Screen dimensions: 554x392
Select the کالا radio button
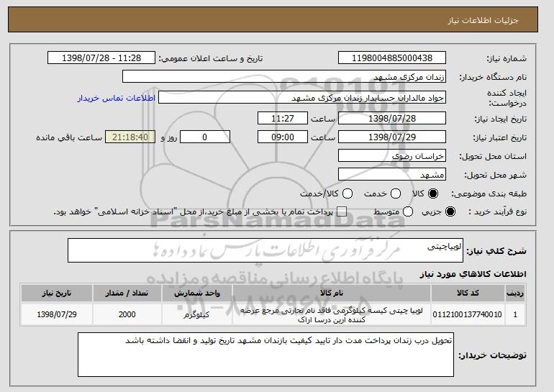(x=433, y=193)
